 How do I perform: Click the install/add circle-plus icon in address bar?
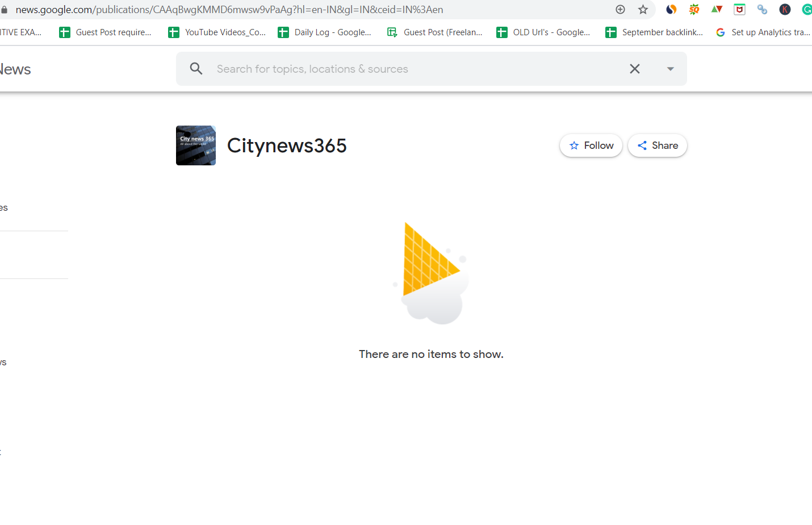click(x=620, y=9)
